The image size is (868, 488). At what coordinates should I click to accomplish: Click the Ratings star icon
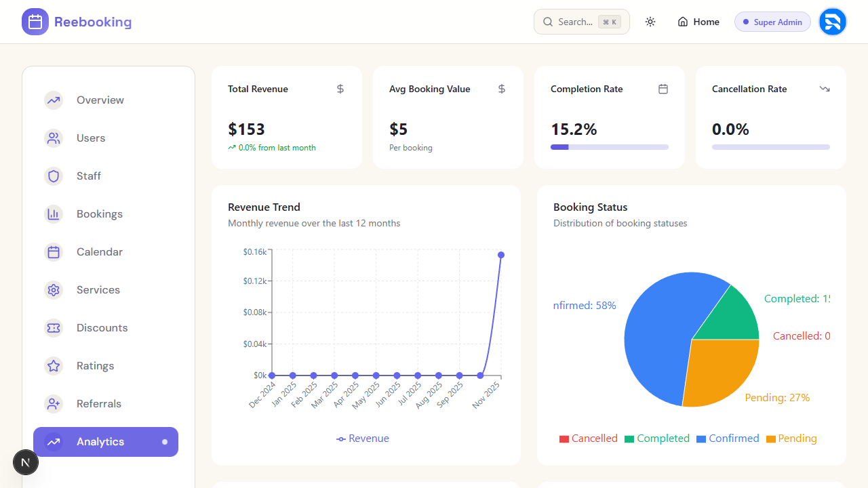54,366
